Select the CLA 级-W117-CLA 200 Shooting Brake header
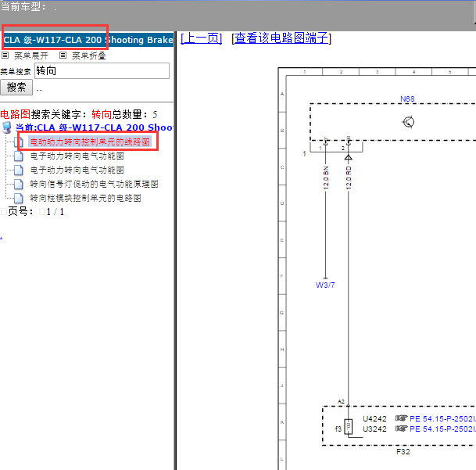This screenshot has height=470, width=476. (88, 40)
